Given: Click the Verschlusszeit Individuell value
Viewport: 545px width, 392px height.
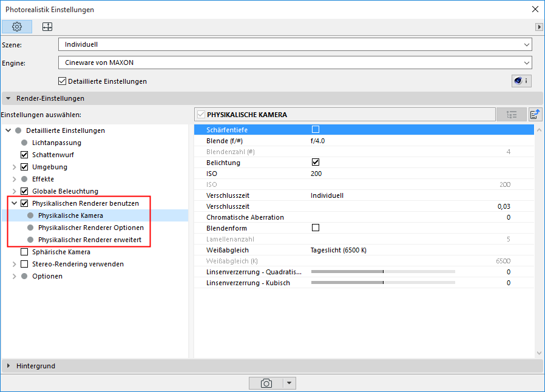Looking at the screenshot, I should (327, 195).
